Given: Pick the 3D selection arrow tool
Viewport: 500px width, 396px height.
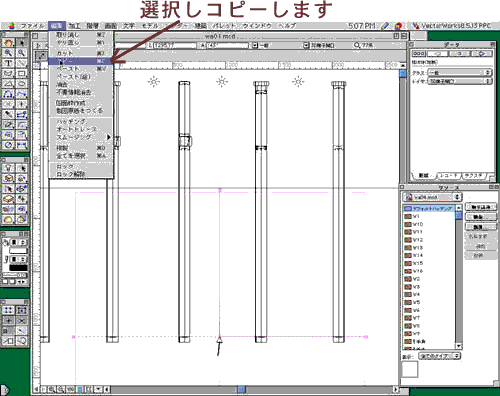Looking at the screenshot, I should coord(21,168).
